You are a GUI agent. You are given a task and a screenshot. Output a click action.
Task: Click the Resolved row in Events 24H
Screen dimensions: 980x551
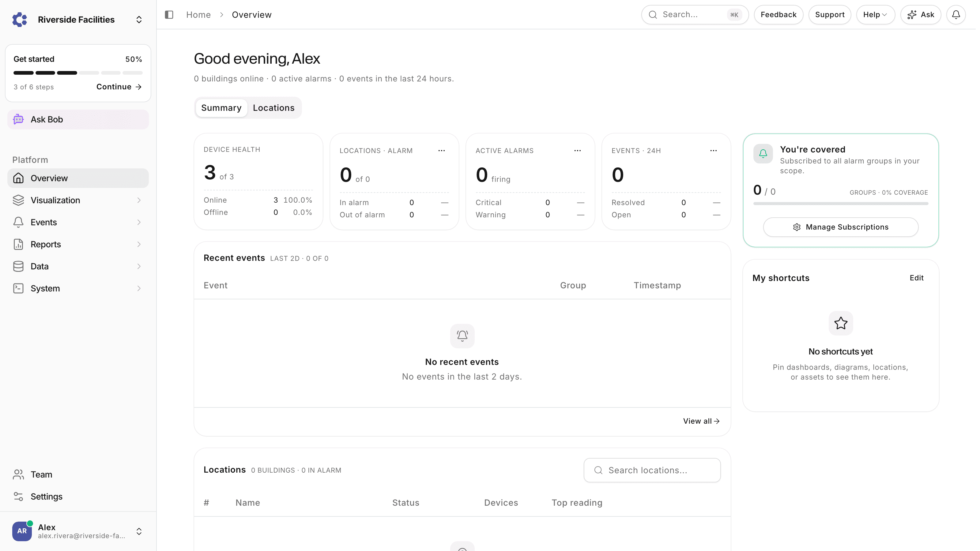click(x=666, y=202)
